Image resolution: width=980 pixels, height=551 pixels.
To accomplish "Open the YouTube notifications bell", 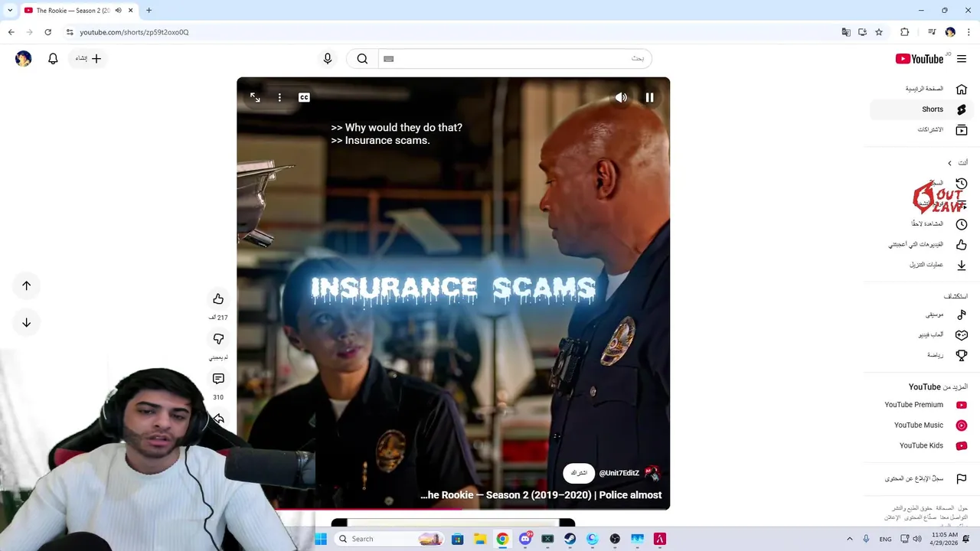I will (x=53, y=58).
